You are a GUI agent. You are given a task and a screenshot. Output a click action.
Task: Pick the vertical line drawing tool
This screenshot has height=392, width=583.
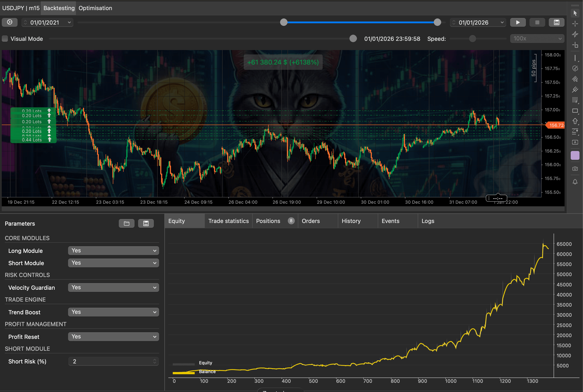pyautogui.click(x=575, y=58)
